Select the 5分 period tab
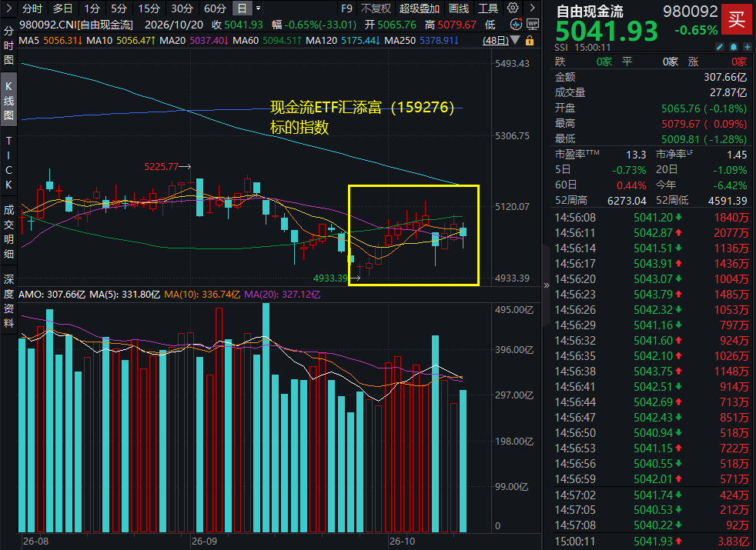756x550 pixels. tap(119, 8)
